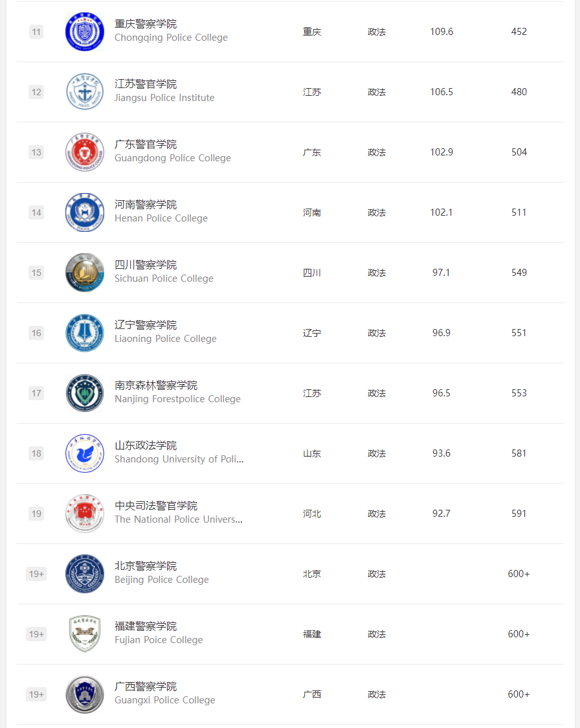Click the National Police University red emblem
This screenshot has height=728, width=580.
[x=84, y=514]
